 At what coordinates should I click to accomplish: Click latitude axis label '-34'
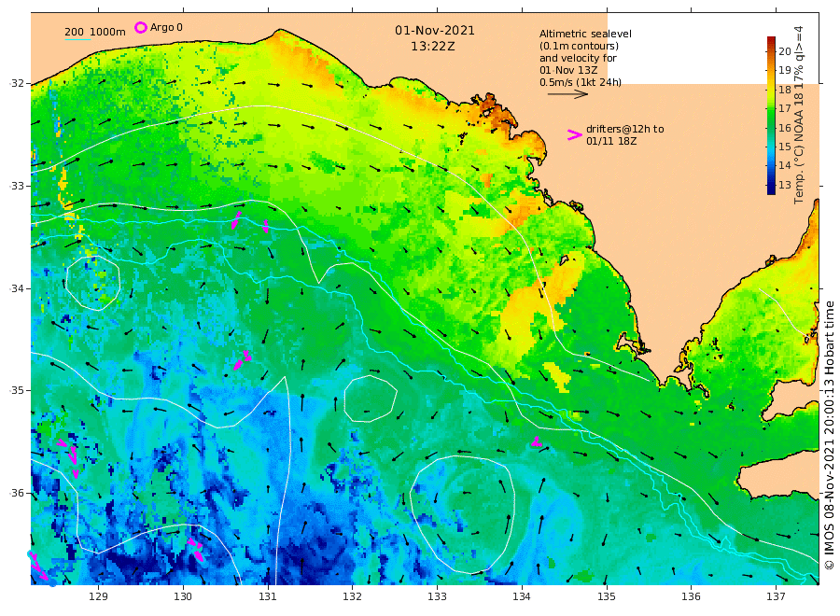(17, 288)
